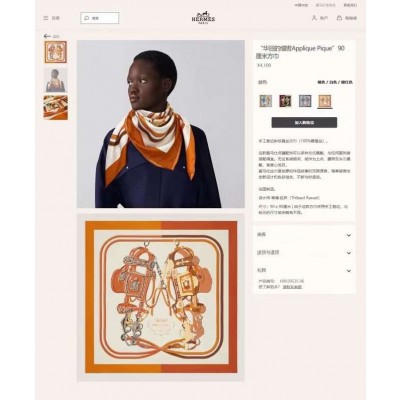Focus the header search input field
Screen dimensions: 400x400
coord(100,18)
